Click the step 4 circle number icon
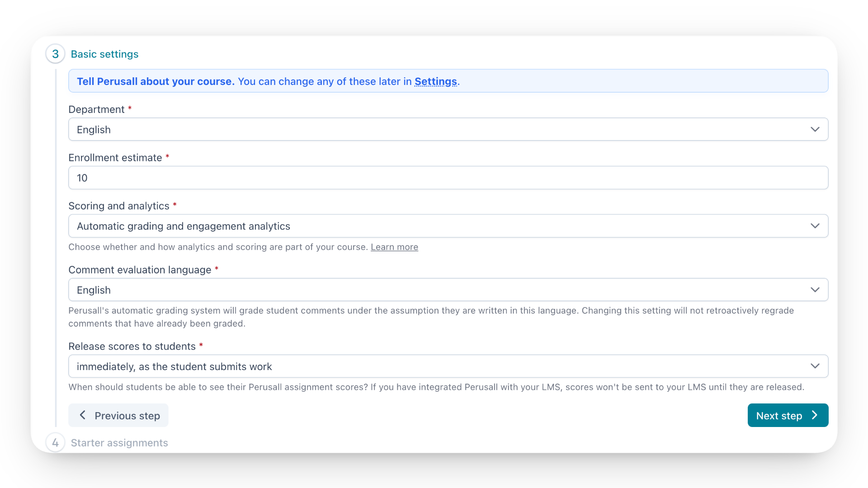Viewport: 868px width, 488px height. click(55, 443)
